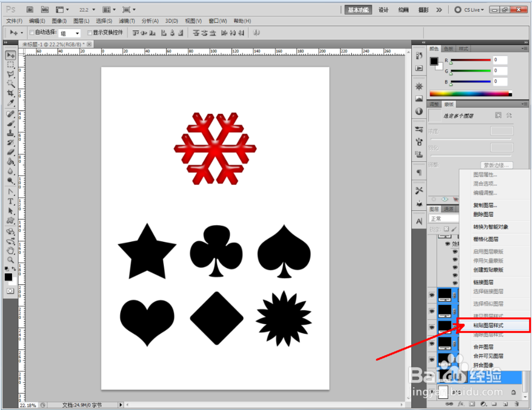Select the Eyedropper tool
Screen dimensions: 532x410
pyautogui.click(x=11, y=103)
